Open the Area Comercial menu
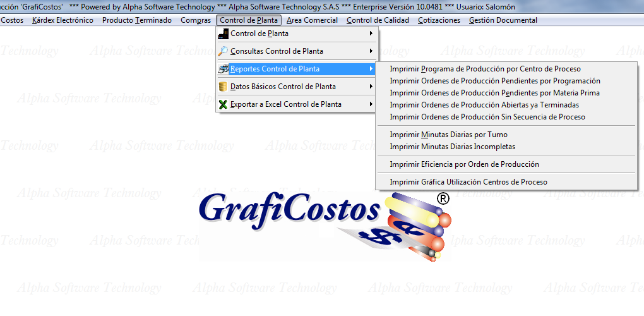The image size is (644, 316). tap(312, 20)
